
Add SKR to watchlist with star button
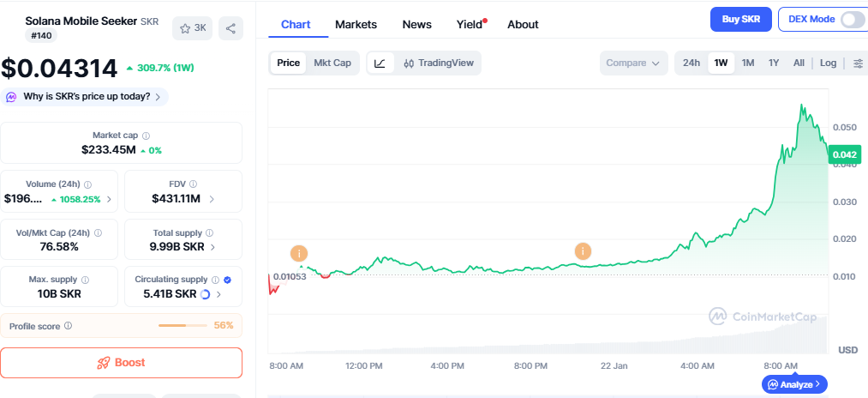193,28
